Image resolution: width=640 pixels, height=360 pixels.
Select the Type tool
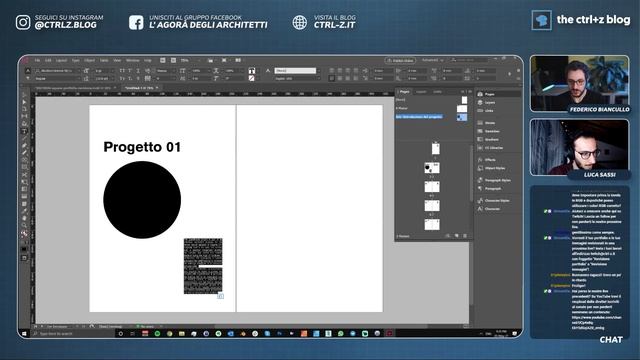tap(24, 131)
